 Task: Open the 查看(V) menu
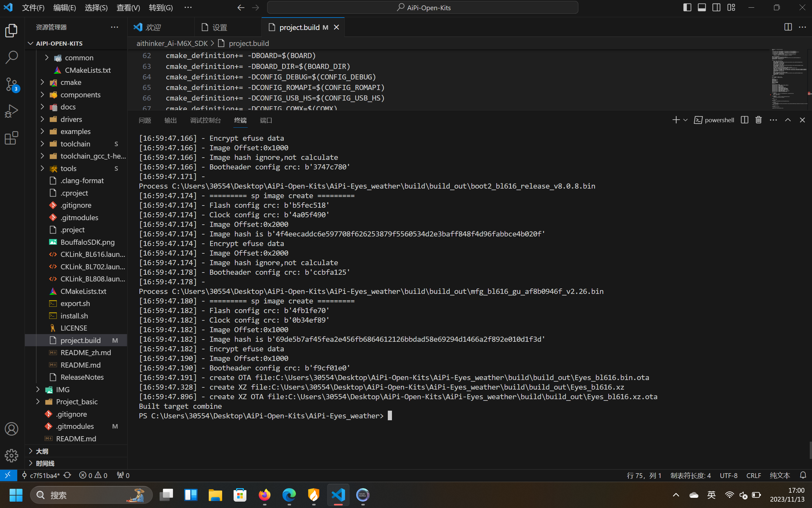[128, 7]
